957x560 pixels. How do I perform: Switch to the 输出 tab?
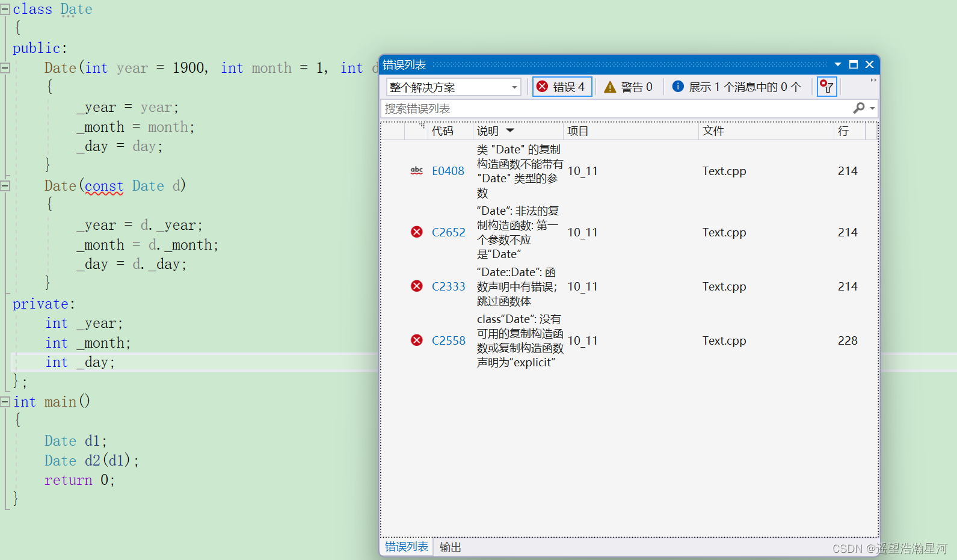click(450, 547)
